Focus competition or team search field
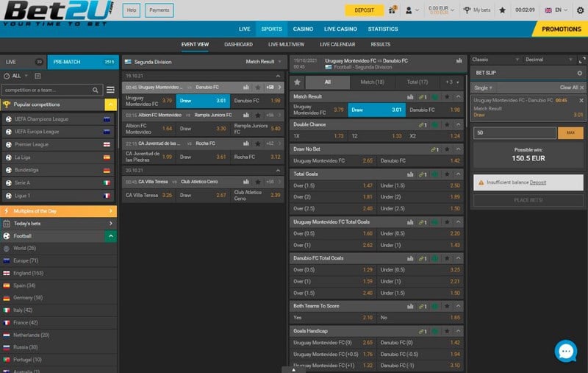Screen dimensions: 588x373 pyautogui.click(x=47, y=90)
